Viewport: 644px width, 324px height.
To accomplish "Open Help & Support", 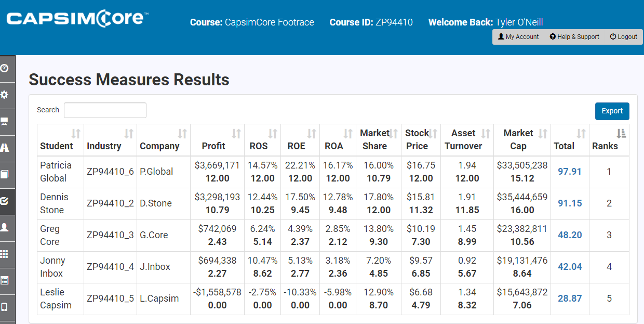I will click(x=574, y=37).
